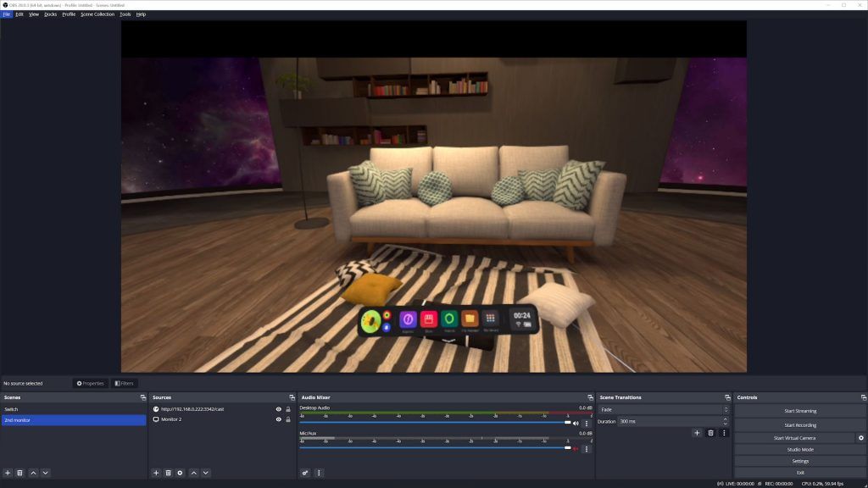Image resolution: width=868 pixels, height=488 pixels.
Task: Unmute the Mic/Aux audio
Action: point(576,449)
